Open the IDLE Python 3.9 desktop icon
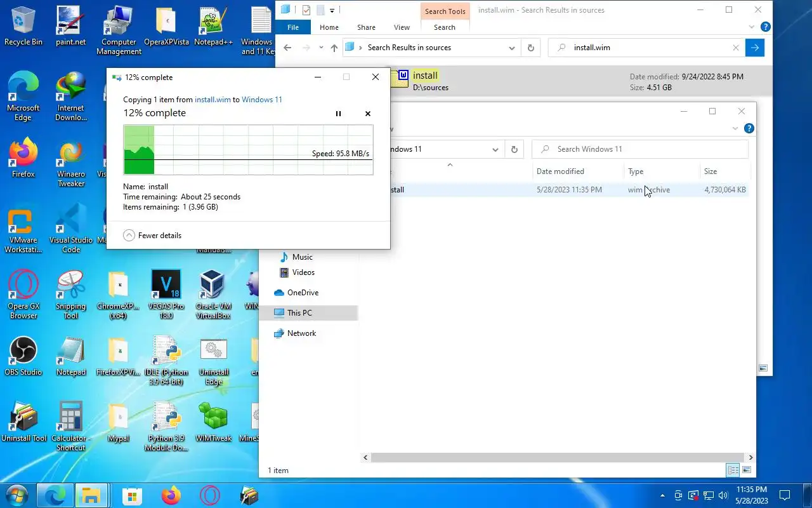 tap(166, 361)
